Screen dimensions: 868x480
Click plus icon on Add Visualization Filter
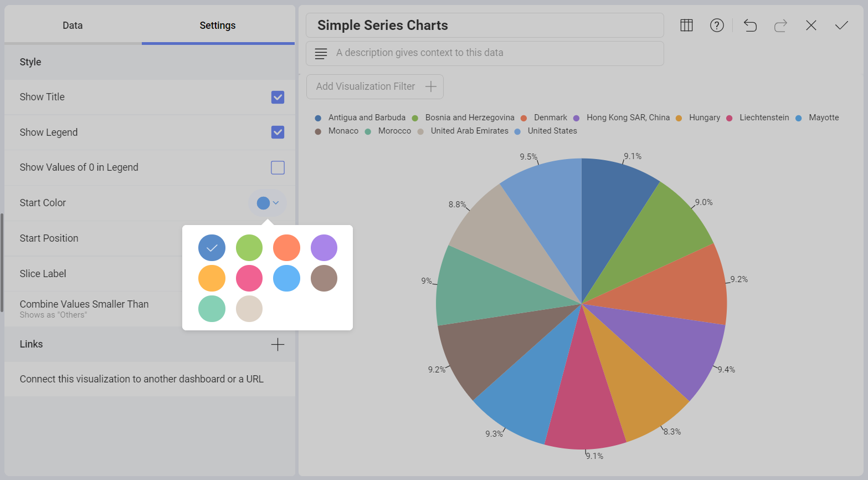coord(430,86)
